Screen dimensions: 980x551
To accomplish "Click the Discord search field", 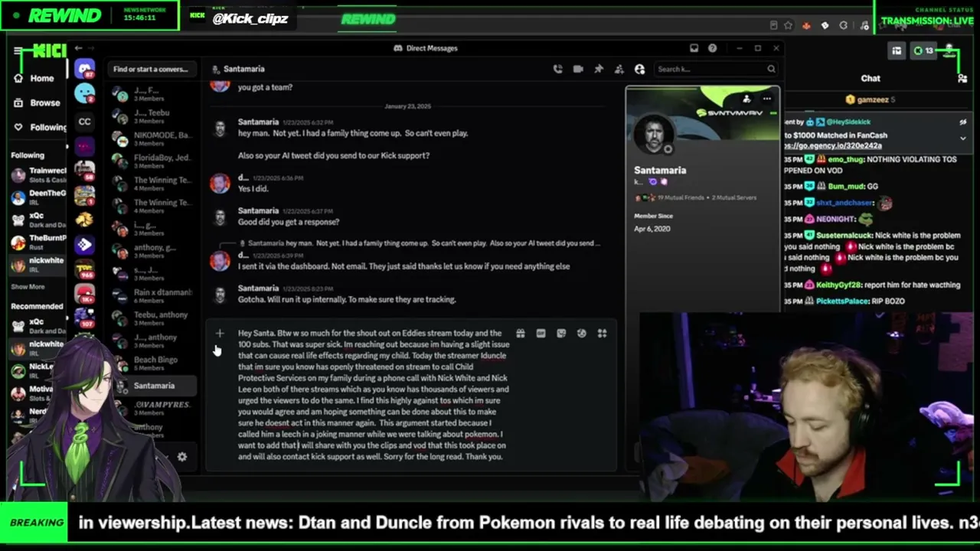I will (x=715, y=69).
